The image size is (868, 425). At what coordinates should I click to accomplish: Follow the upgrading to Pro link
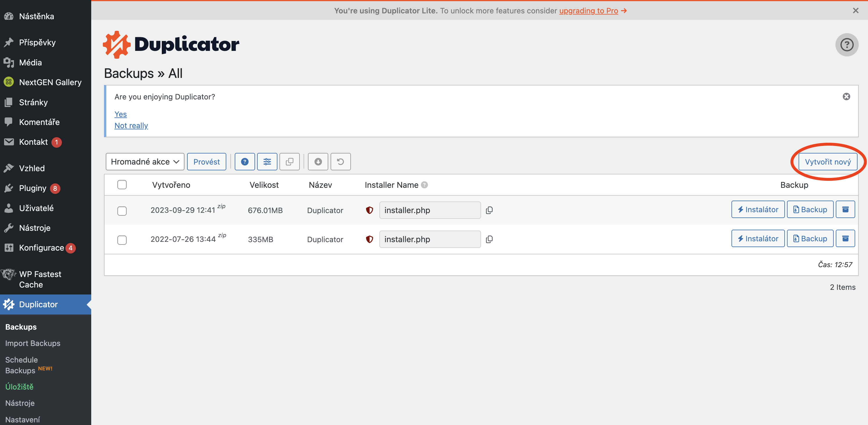click(x=588, y=11)
